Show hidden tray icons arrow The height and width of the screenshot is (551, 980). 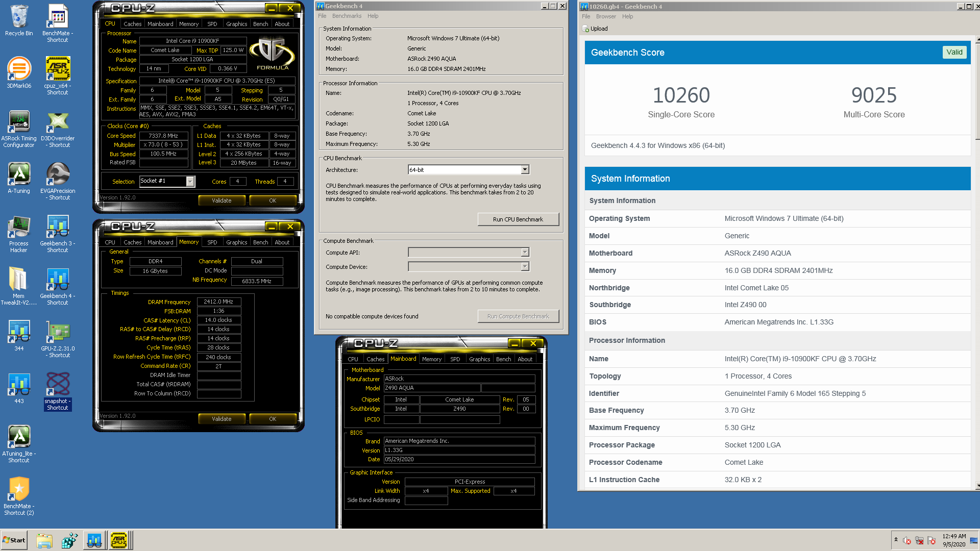[x=896, y=540]
